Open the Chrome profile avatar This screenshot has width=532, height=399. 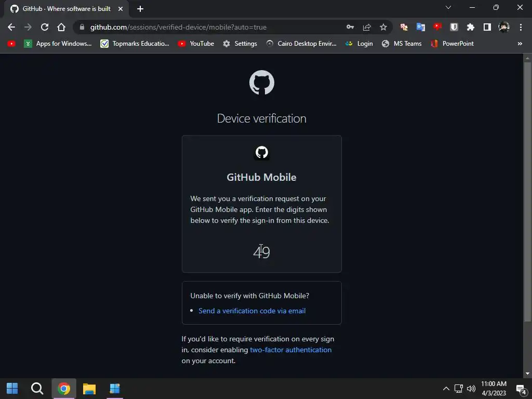pos(504,27)
